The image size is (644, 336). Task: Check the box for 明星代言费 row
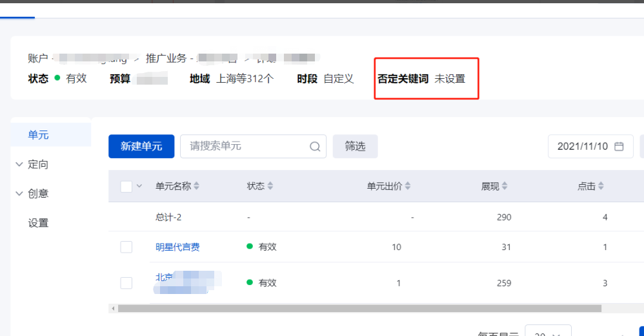click(x=126, y=247)
